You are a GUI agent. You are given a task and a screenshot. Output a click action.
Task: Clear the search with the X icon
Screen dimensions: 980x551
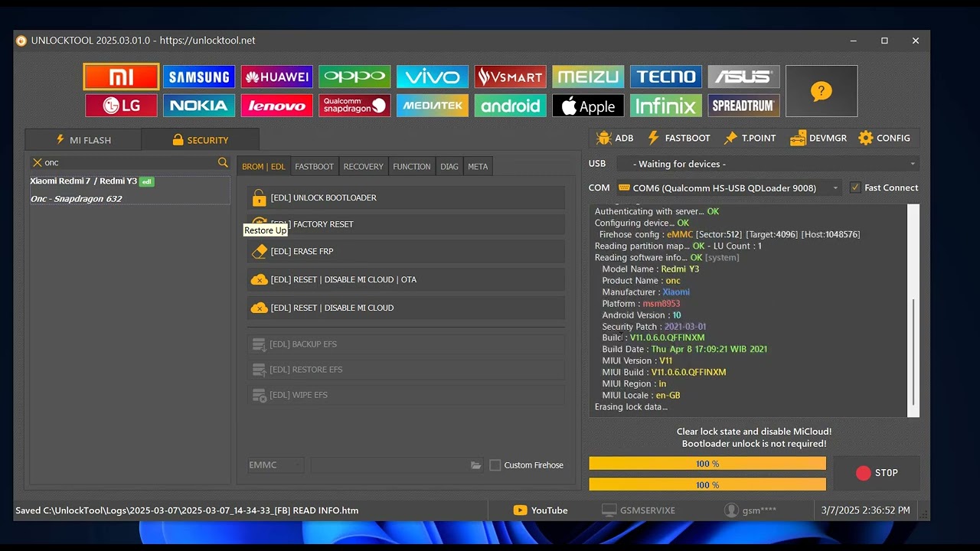pyautogui.click(x=37, y=162)
